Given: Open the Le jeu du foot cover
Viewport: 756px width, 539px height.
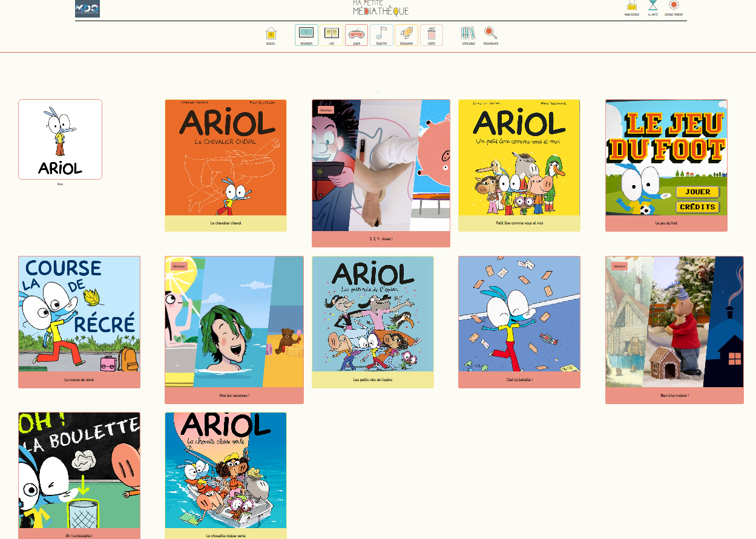Looking at the screenshot, I should point(666,158).
